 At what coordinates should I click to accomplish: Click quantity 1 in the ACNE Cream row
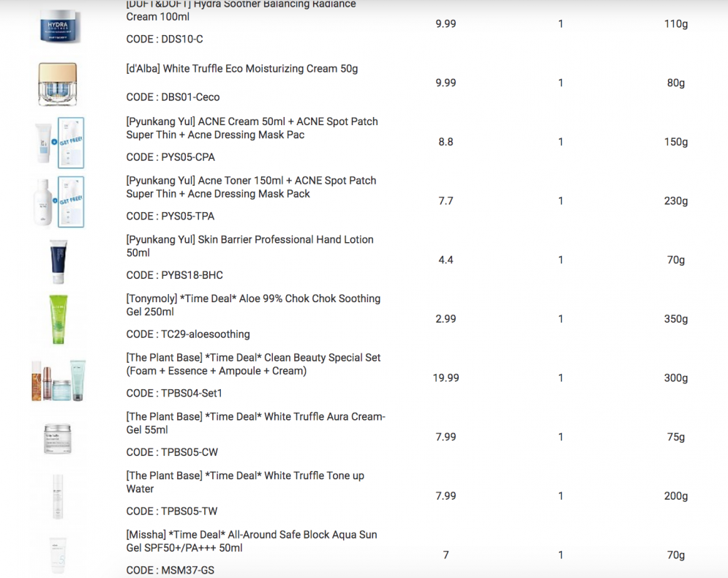click(x=561, y=142)
